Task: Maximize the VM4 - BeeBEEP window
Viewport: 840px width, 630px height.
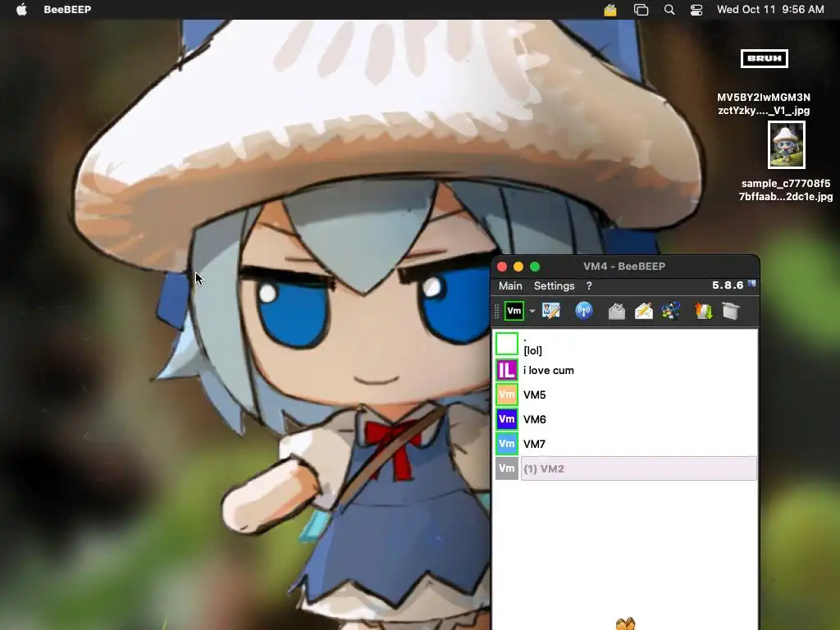Action: (535, 267)
